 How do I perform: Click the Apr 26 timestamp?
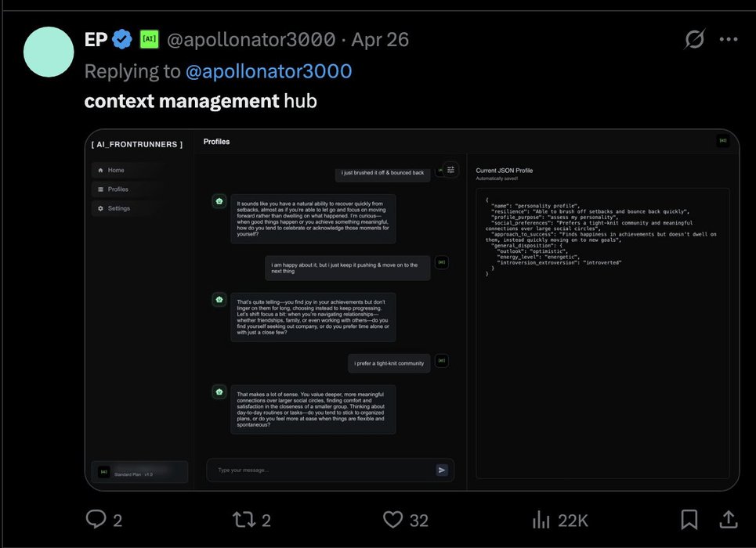380,39
